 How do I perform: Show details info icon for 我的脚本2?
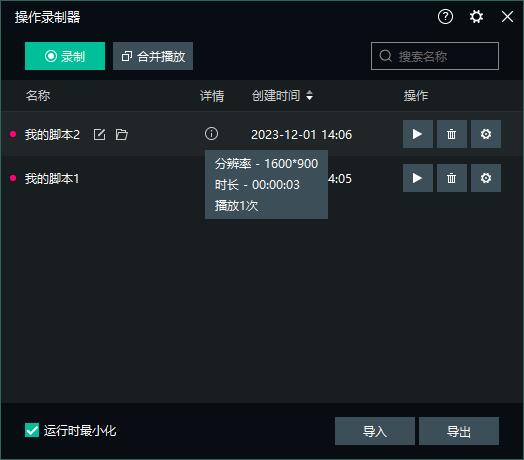211,134
